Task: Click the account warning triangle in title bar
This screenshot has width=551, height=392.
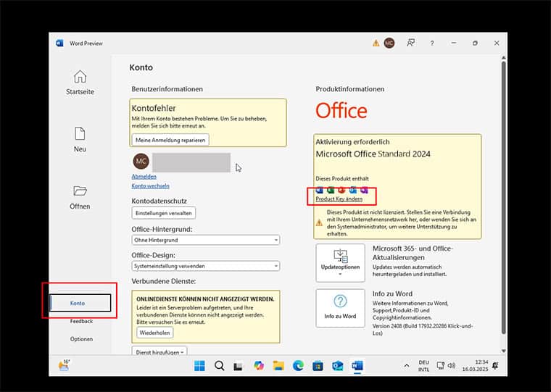Action: coord(376,43)
